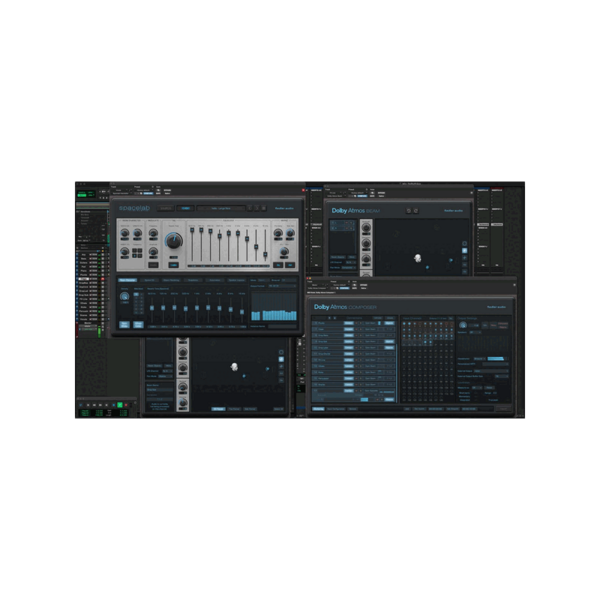Select the highlighted first tab in Spacelab's lower panel

pyautogui.click(x=127, y=280)
